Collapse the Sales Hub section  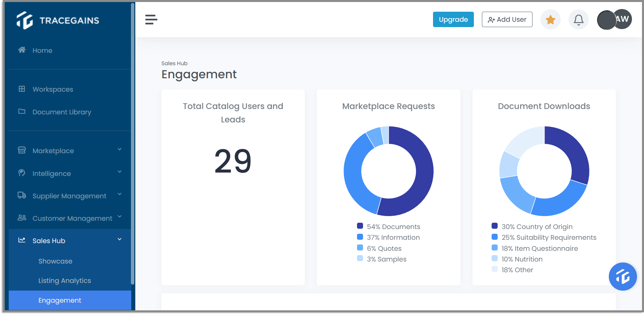click(119, 239)
